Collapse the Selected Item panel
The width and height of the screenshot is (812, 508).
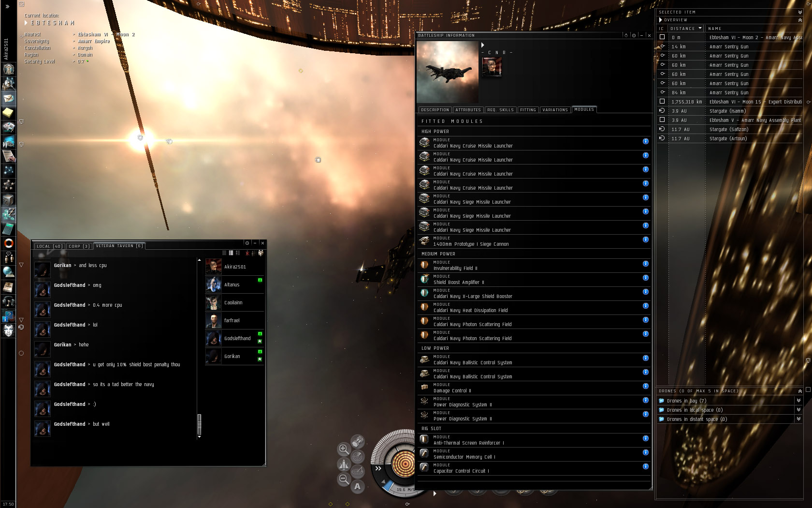pyautogui.click(x=800, y=12)
